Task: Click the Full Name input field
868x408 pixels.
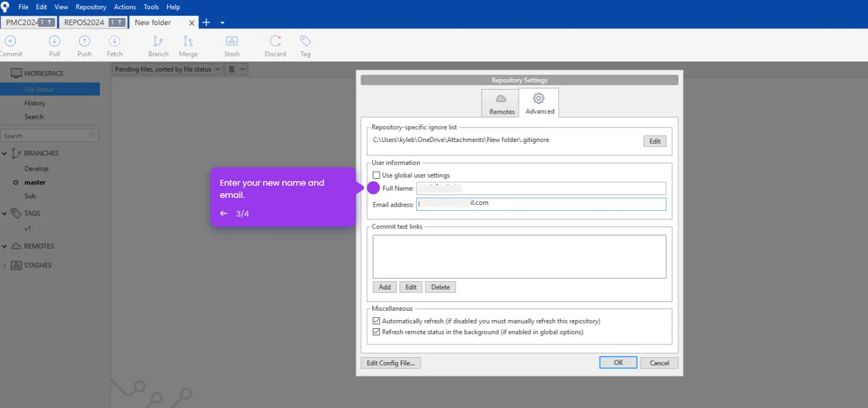Action: tap(541, 188)
